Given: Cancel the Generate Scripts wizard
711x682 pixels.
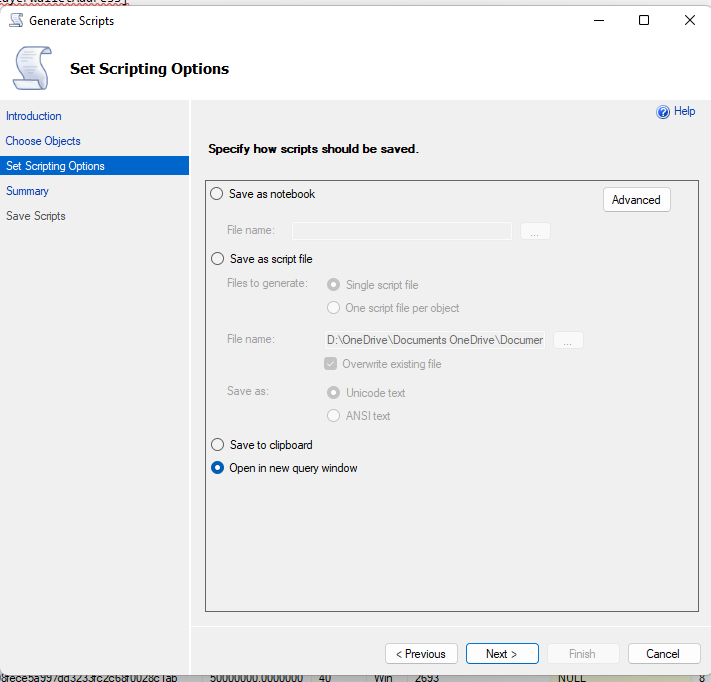Looking at the screenshot, I should tap(664, 654).
